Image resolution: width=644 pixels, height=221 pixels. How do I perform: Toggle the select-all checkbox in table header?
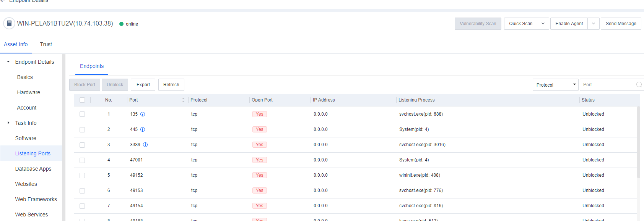[82, 100]
